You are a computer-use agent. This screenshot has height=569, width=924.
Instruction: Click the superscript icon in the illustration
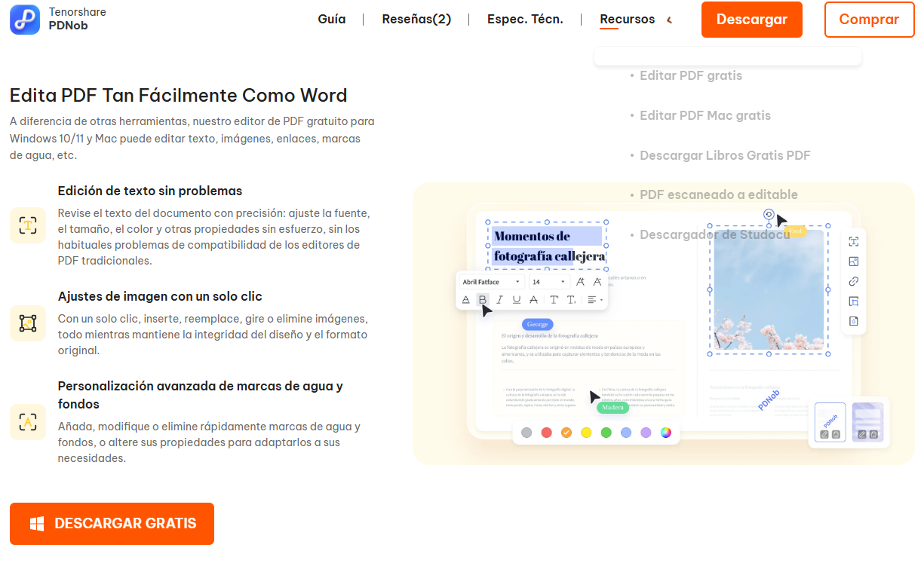point(554,300)
